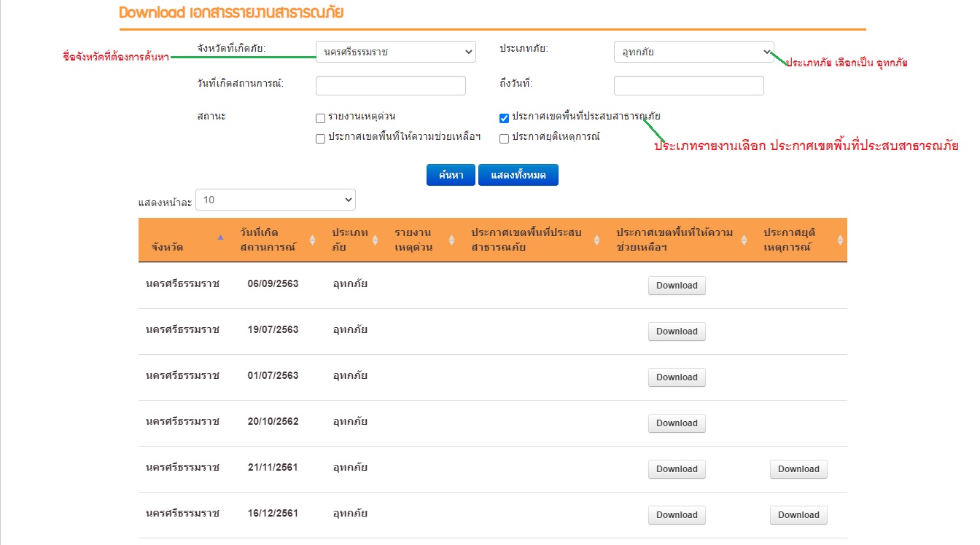980x545 pixels.
Task: Sort by ประกาศยุติเหตุการณ์ column arrows
Action: [840, 240]
